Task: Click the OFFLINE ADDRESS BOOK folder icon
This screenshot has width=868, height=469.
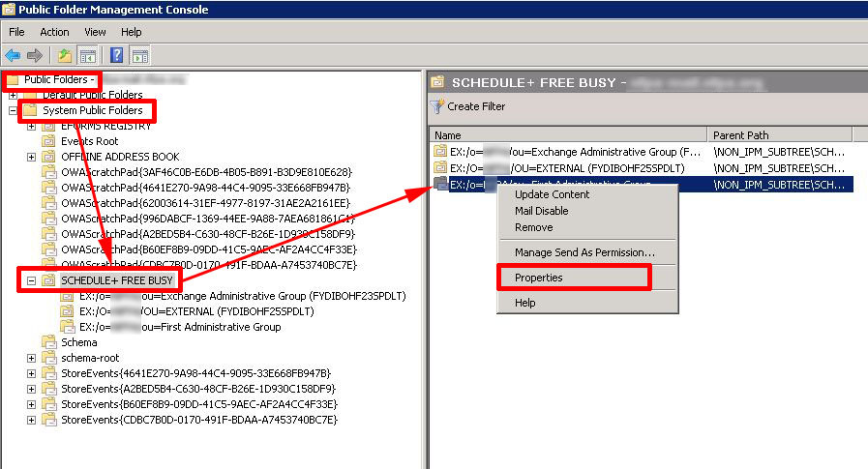Action: pos(48,157)
